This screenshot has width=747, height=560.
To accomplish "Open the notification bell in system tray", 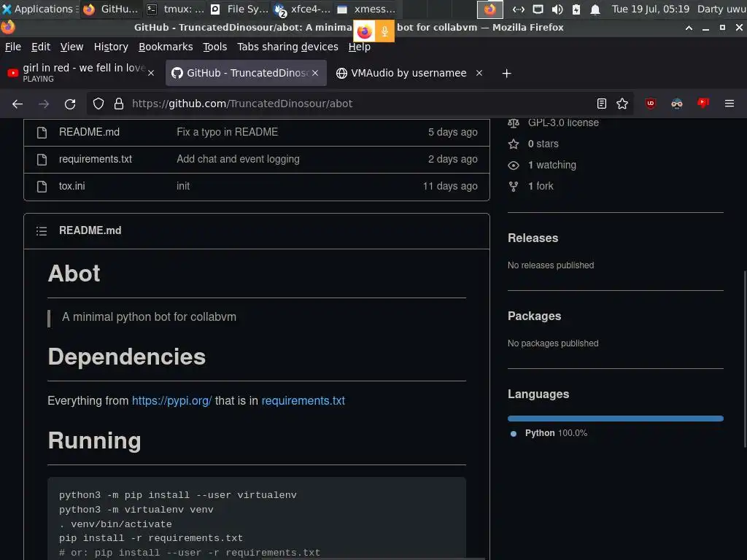I will click(595, 9).
